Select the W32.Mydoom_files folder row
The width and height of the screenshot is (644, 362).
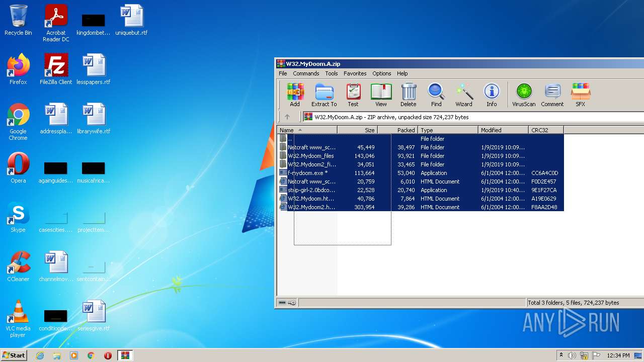[x=421, y=156]
